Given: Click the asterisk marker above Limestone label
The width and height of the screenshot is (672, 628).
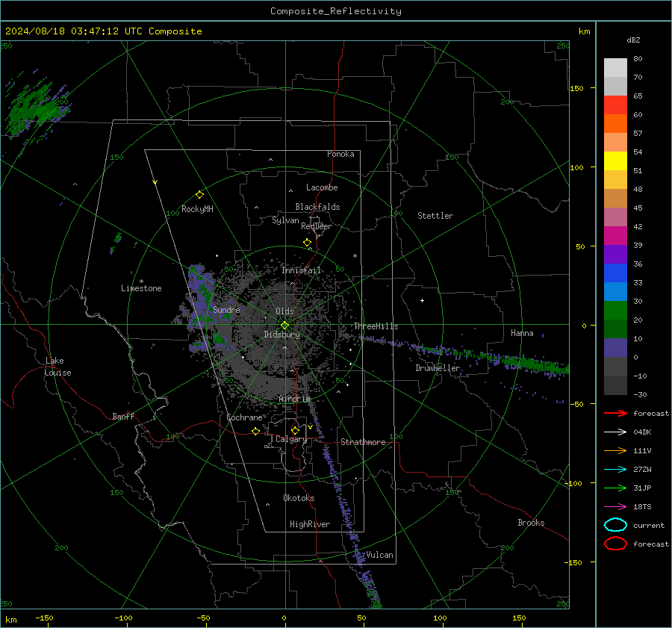Looking at the screenshot, I should tap(141, 282).
